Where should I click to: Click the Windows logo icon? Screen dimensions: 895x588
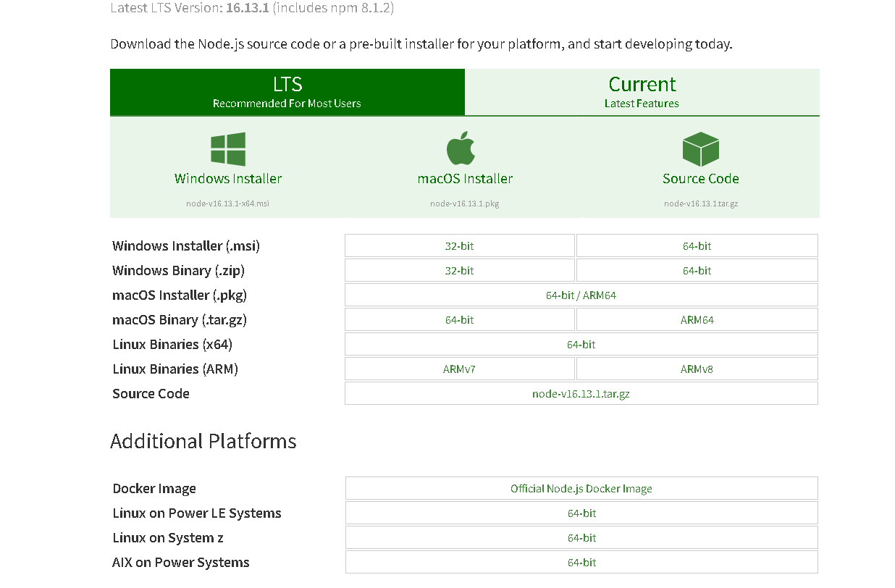[x=228, y=149]
